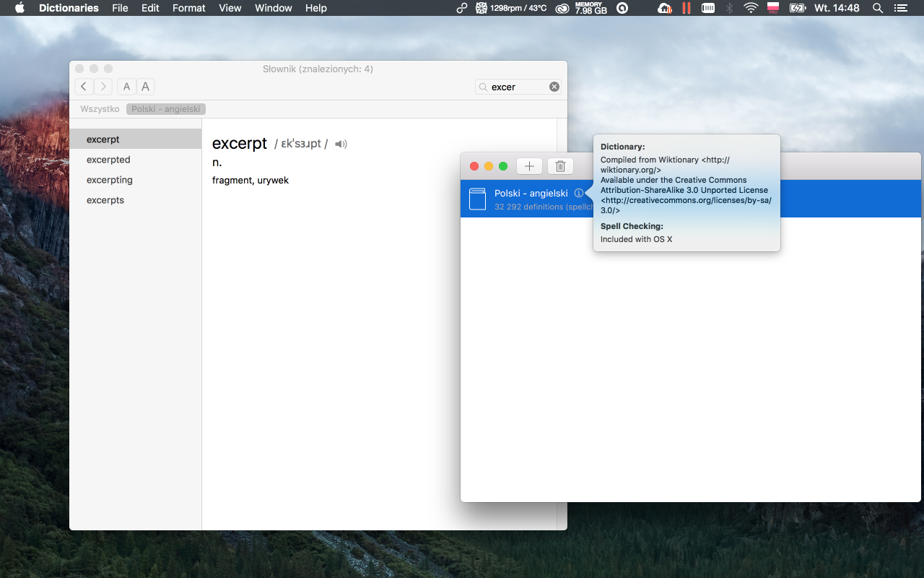Click the trash delete dictionary button

click(x=560, y=166)
